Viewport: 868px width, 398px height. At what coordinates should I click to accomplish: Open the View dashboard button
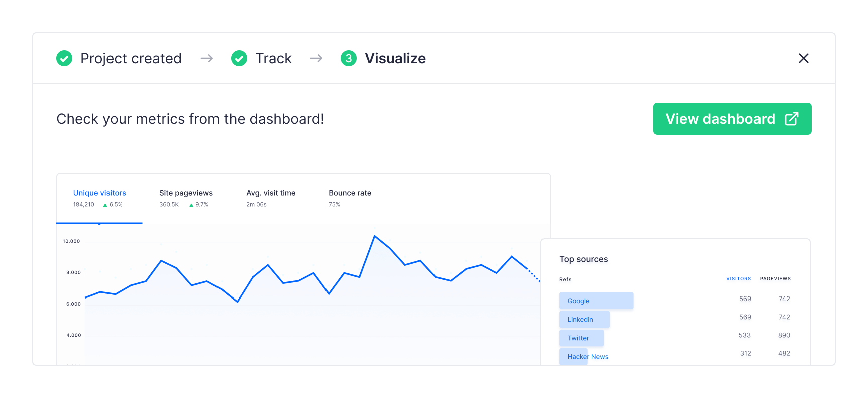[732, 119]
